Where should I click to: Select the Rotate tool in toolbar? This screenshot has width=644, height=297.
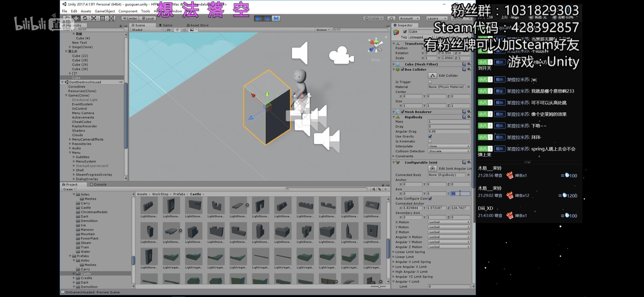(85, 18)
